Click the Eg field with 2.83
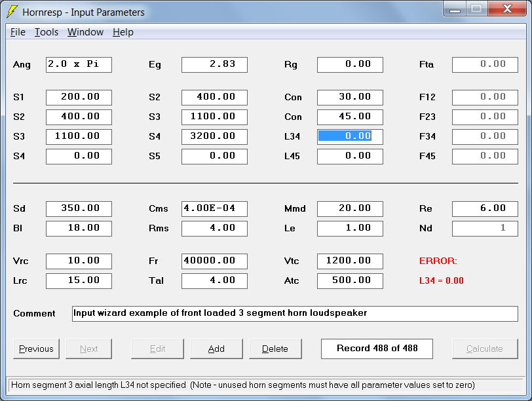532x401 pixels. pyautogui.click(x=214, y=64)
